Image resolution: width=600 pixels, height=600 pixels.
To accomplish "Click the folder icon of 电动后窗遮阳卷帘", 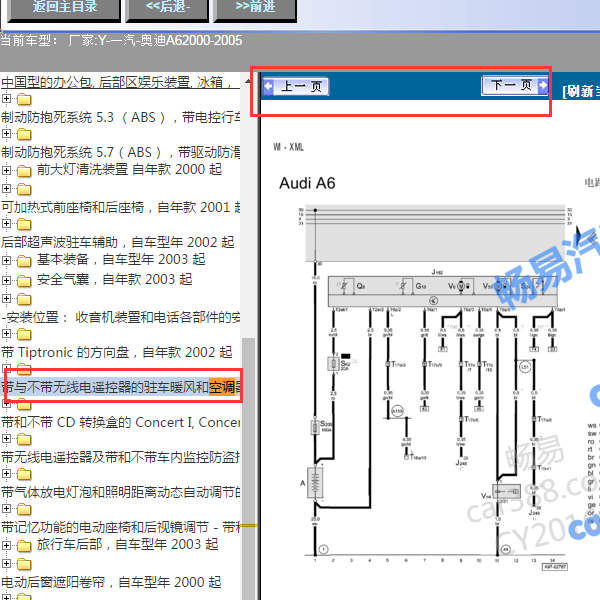I will click(x=24, y=564).
